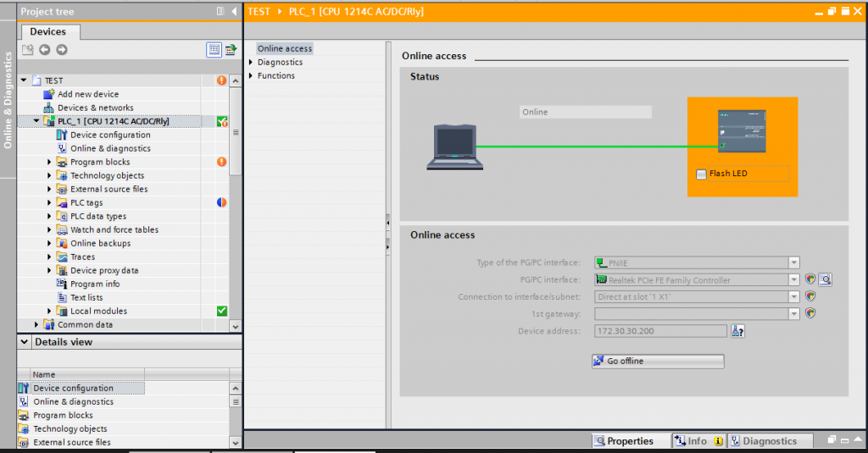The width and height of the screenshot is (868, 453).
Task: Click the shield icon next to PG/PC interface
Action: 810,279
